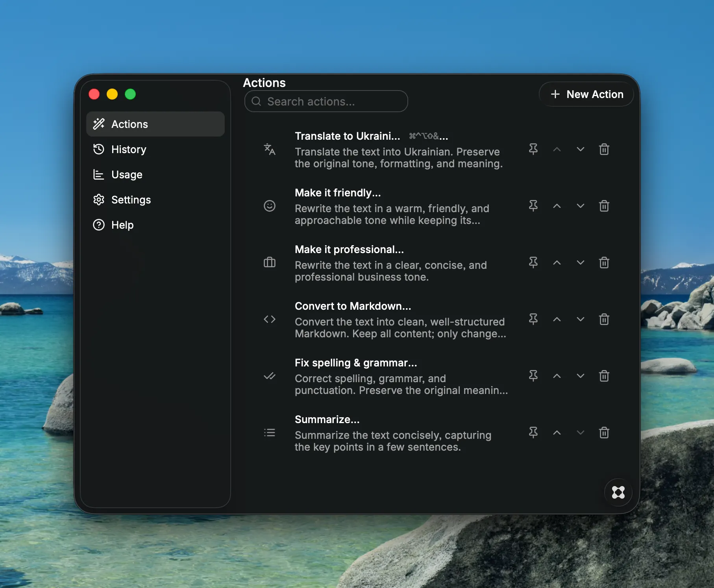Click the translate language icon
714x588 pixels.
(270, 149)
